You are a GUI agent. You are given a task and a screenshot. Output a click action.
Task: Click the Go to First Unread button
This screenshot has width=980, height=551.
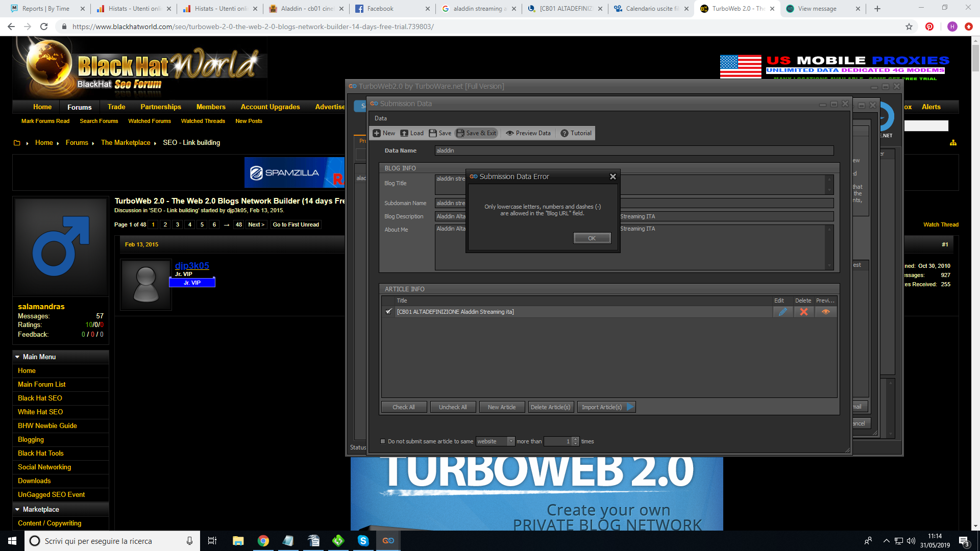296,224
